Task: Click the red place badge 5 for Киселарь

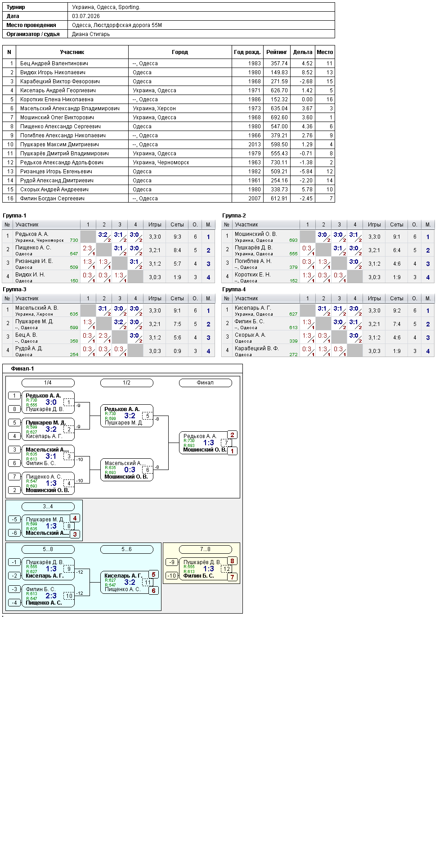Action: click(153, 574)
